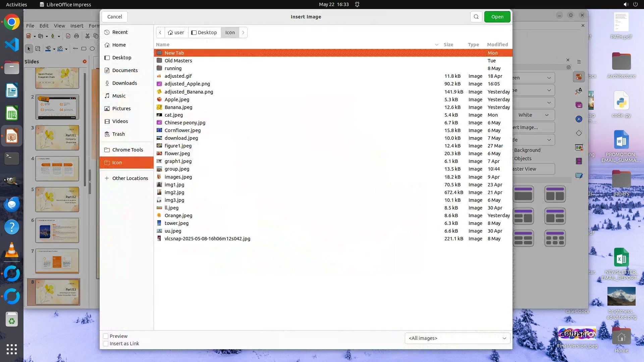Launch Thunderbird from the dock

pos(12,204)
